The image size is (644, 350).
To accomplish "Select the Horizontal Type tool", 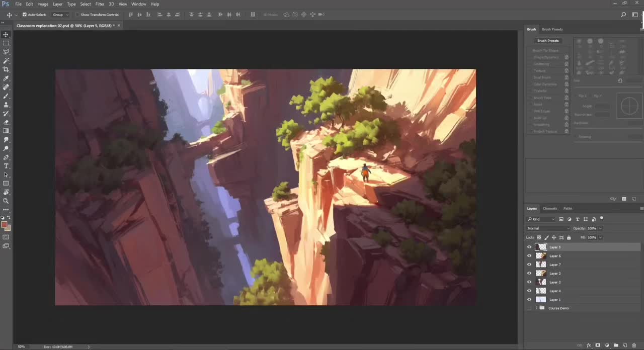I will tap(6, 166).
